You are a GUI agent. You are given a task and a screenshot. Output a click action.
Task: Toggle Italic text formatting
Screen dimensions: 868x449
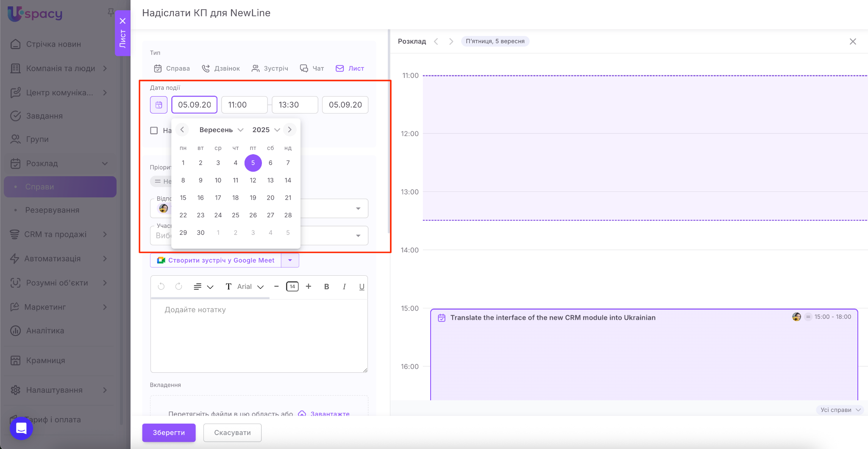coord(344,287)
